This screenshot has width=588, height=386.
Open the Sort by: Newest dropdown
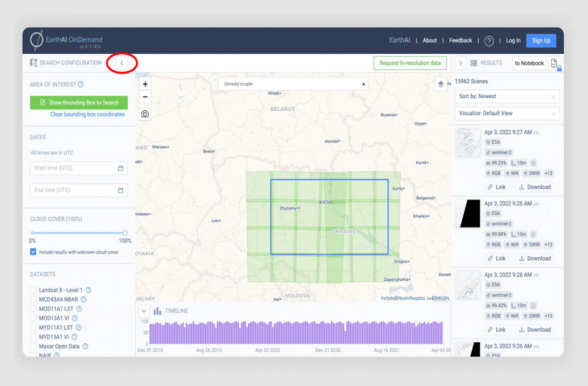[507, 97]
